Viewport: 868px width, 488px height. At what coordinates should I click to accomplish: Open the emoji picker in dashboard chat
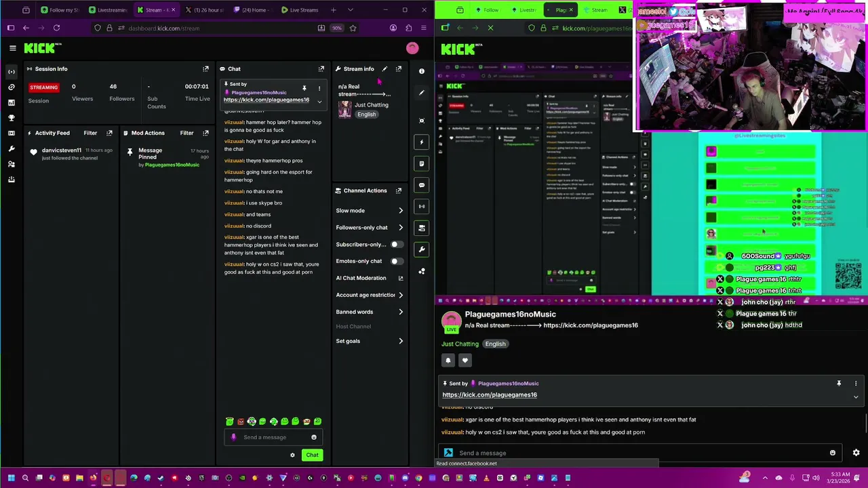314,437
